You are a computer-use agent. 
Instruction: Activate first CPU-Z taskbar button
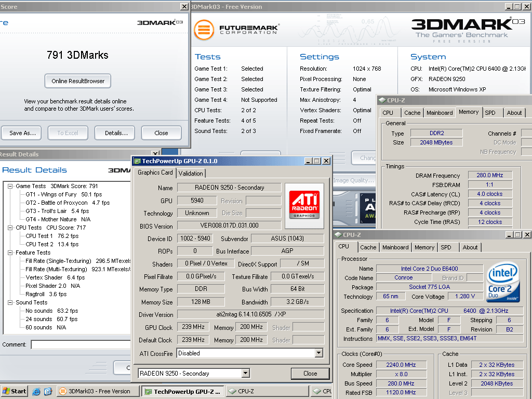click(x=267, y=391)
